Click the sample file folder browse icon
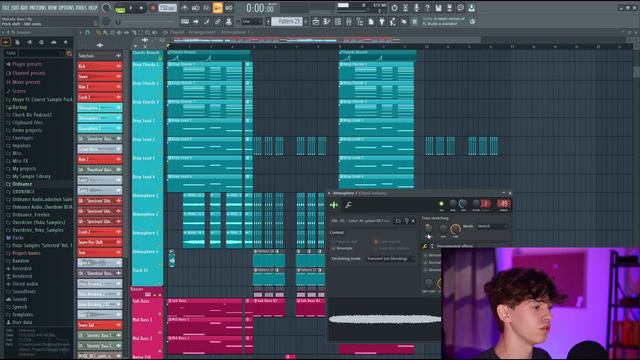The height and width of the screenshot is (360, 640). 398,221
